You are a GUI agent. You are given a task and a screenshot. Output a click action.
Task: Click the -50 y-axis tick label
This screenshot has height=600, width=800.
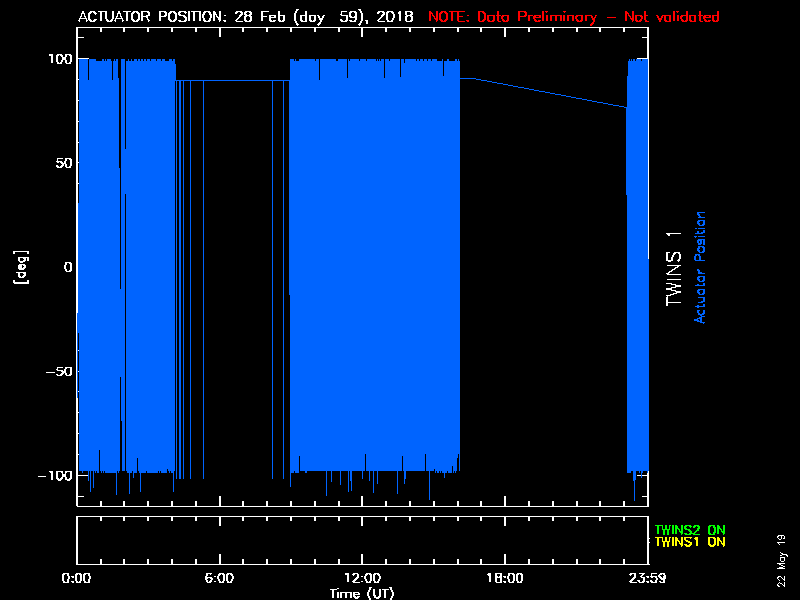point(59,371)
